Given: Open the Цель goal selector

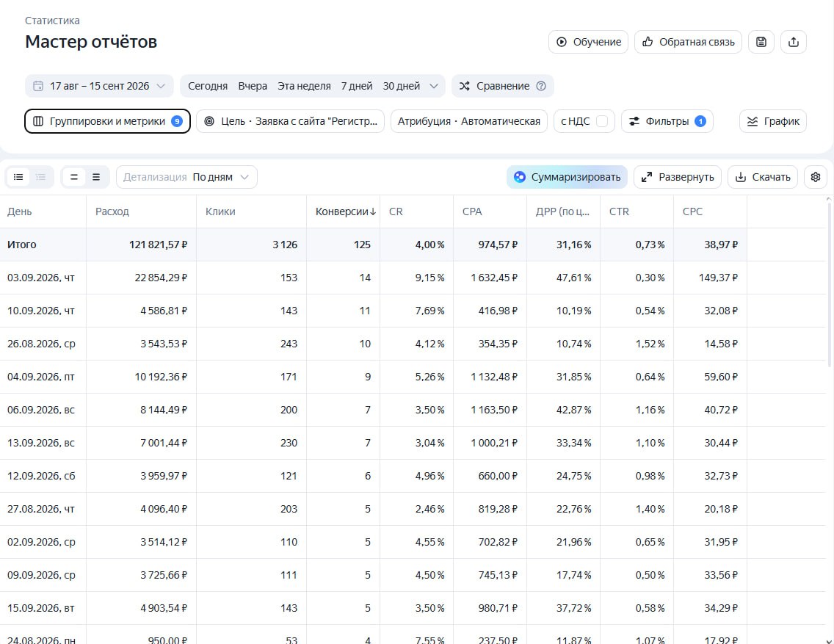Looking at the screenshot, I should 291,121.
